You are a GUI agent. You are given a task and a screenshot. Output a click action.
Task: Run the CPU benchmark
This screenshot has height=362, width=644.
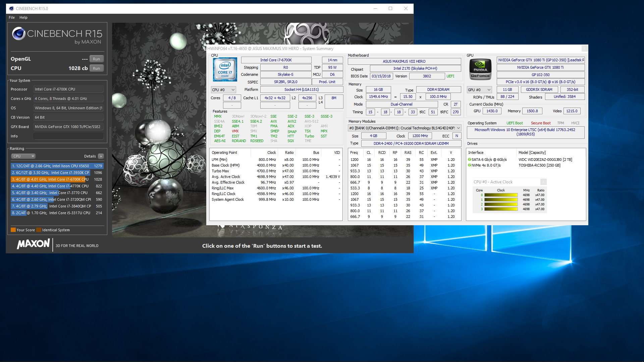(x=97, y=68)
